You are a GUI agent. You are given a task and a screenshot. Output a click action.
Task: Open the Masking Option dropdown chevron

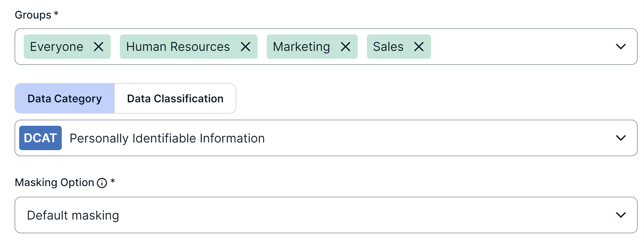pos(621,215)
